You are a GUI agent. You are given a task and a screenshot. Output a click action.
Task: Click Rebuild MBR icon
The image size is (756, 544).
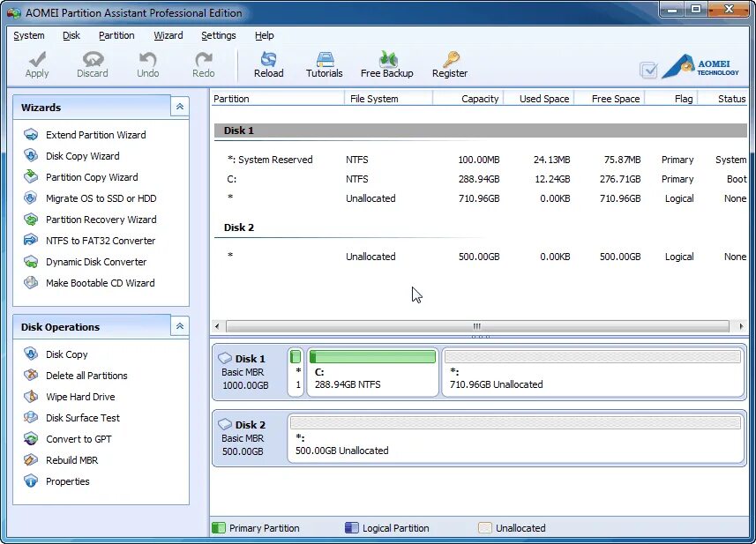tap(31, 460)
